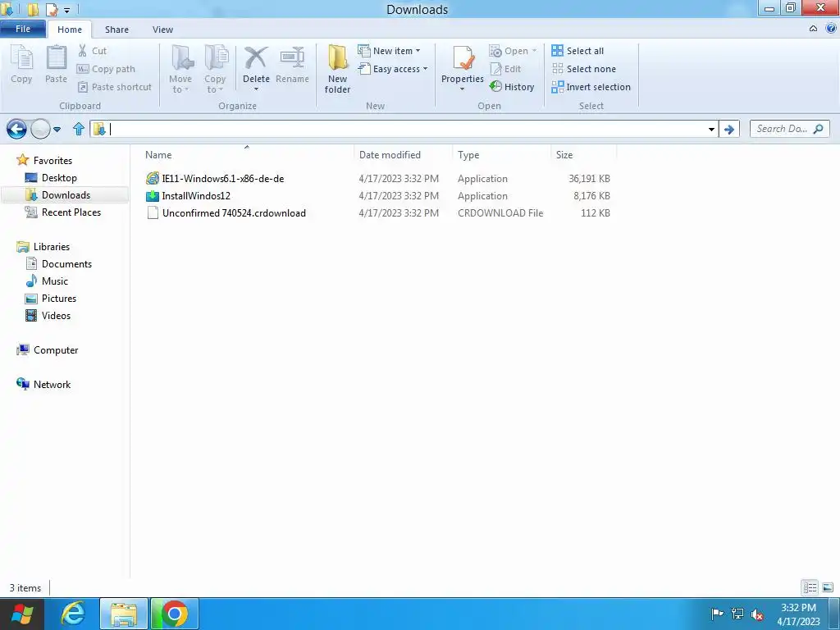840x630 pixels.
Task: Click the taskbar clock showing 3:32 PM
Action: click(798, 614)
